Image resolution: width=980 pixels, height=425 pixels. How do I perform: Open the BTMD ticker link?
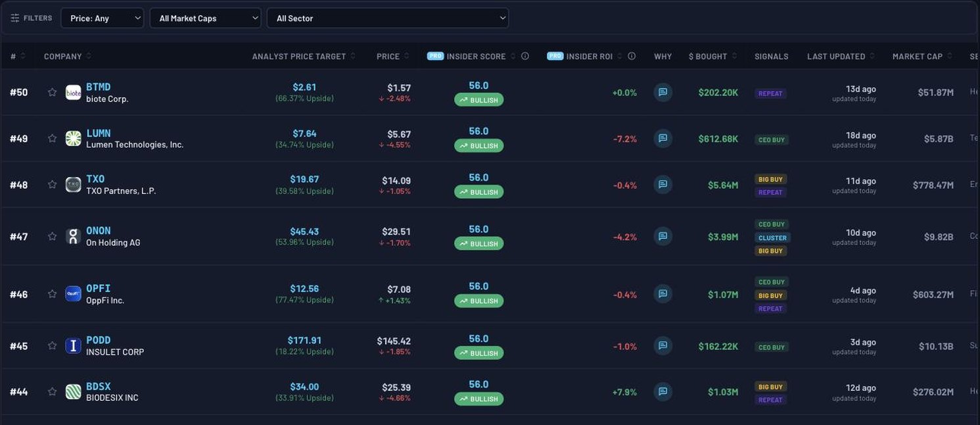(x=98, y=87)
